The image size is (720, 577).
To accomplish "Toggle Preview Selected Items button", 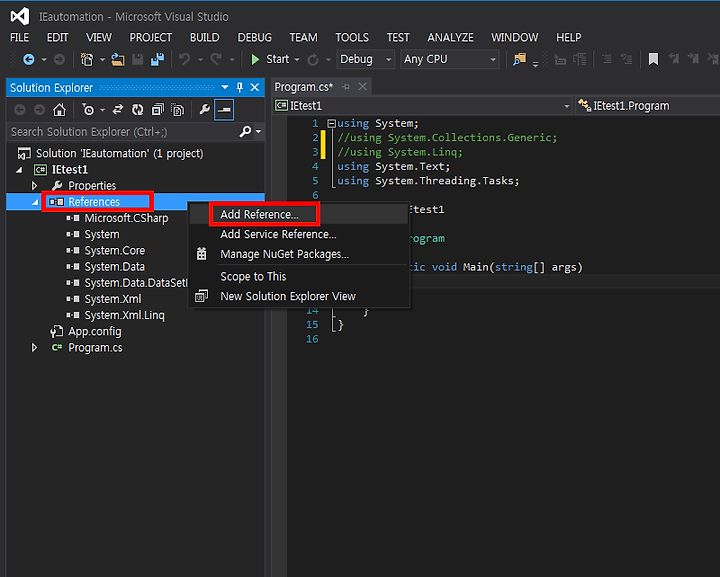I will (x=224, y=110).
